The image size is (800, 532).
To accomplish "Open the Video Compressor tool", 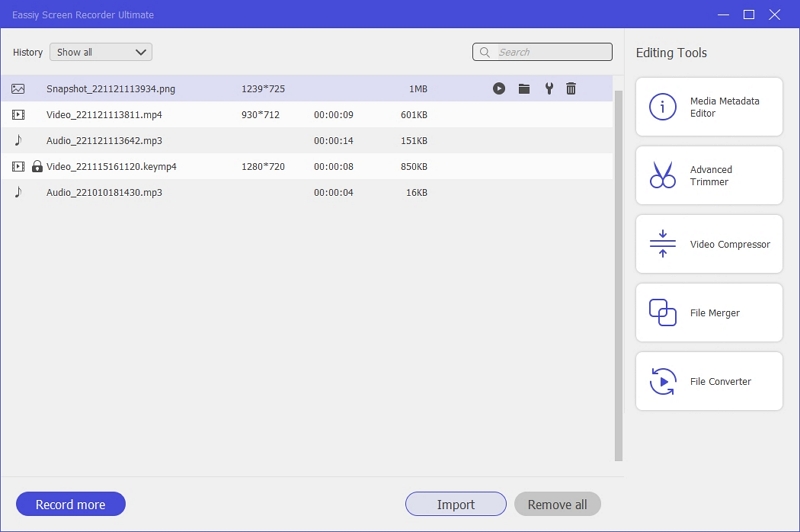I will pos(709,244).
